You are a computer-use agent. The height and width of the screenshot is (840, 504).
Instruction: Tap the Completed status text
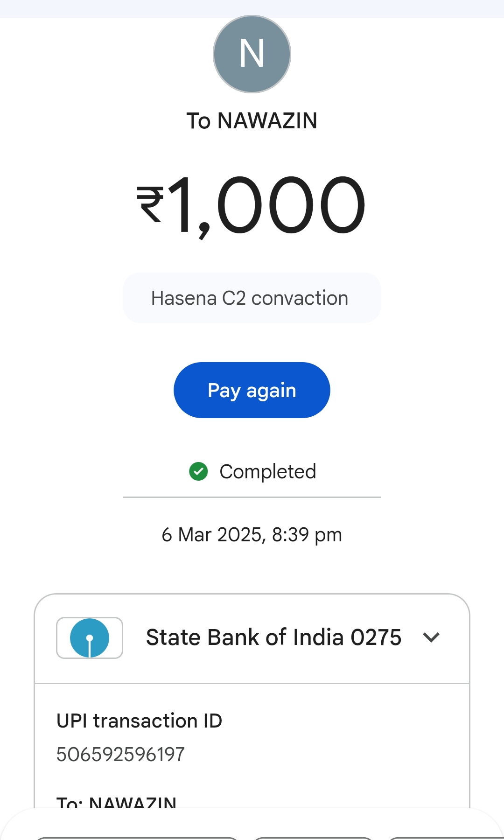pyautogui.click(x=268, y=471)
